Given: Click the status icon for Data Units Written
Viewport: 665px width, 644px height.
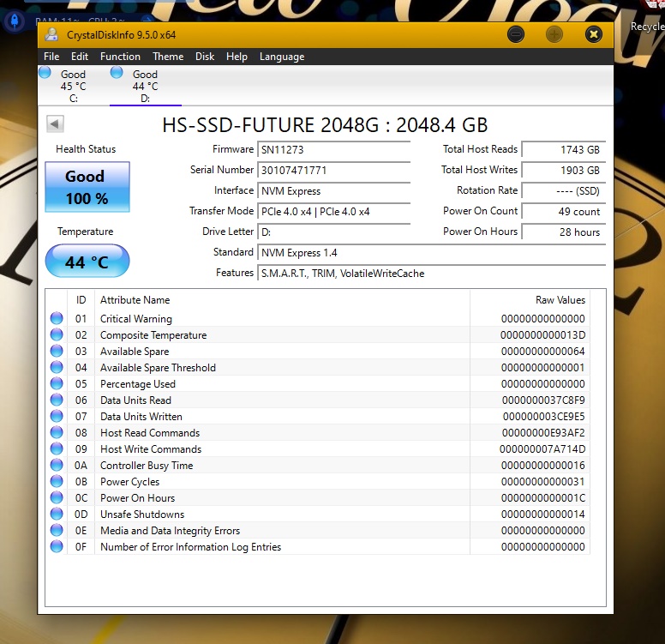Looking at the screenshot, I should pos(57,417).
